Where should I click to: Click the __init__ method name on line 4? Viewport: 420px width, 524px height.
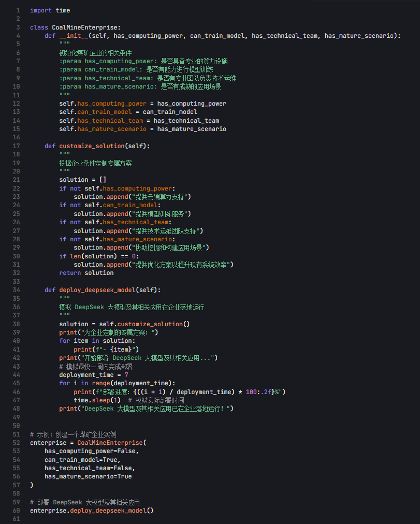pyautogui.click(x=74, y=36)
